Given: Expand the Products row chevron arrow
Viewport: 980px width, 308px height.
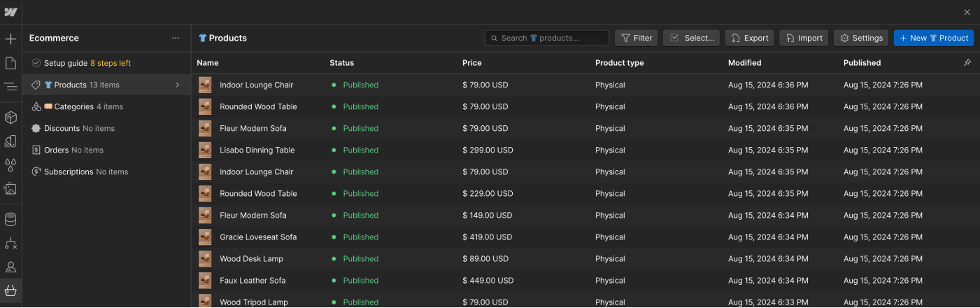Looking at the screenshot, I should pyautogui.click(x=177, y=85).
